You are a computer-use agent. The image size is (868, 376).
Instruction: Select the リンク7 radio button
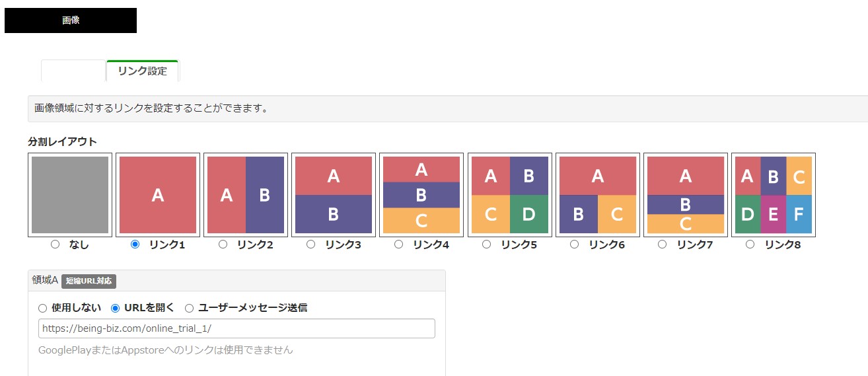(662, 244)
